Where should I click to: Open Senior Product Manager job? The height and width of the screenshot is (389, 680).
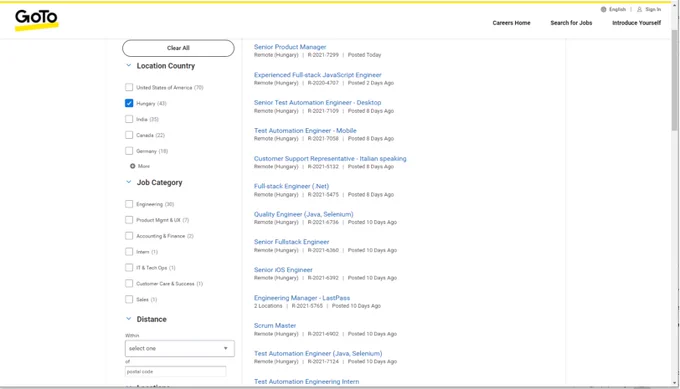[x=290, y=47]
